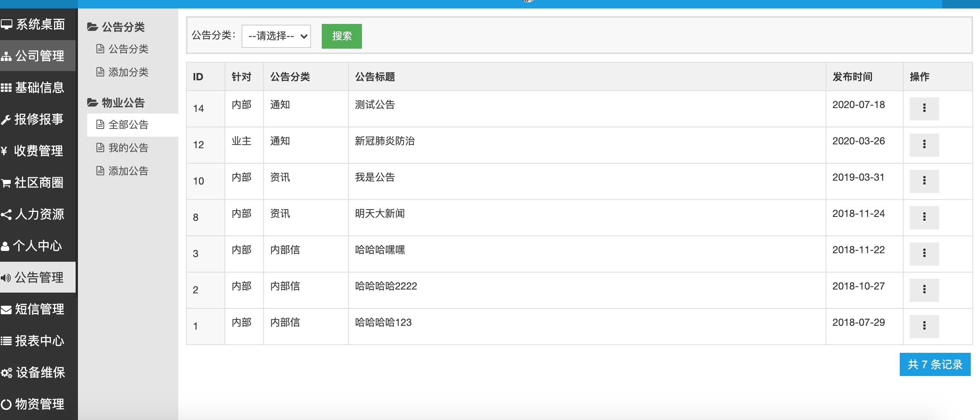This screenshot has width=980, height=420.
Task: Open 物资管理 in main menu
Action: pyautogui.click(x=38, y=404)
